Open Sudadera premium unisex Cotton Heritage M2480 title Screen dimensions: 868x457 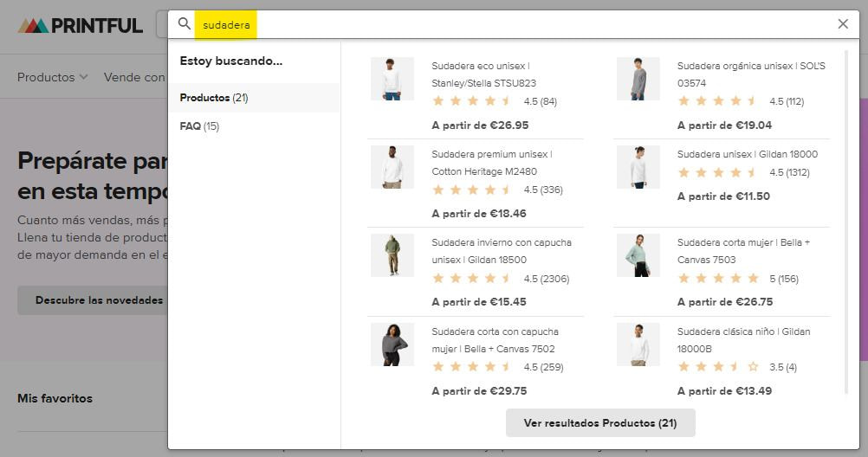pos(491,163)
